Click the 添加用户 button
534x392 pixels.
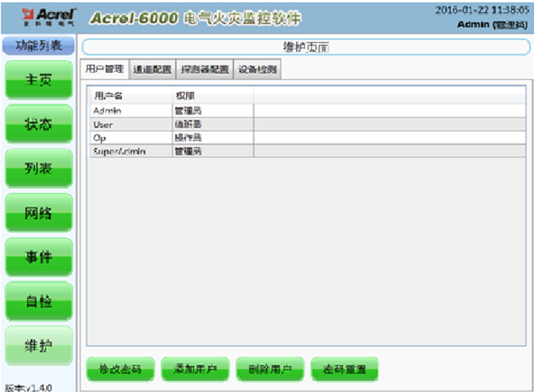tap(195, 370)
